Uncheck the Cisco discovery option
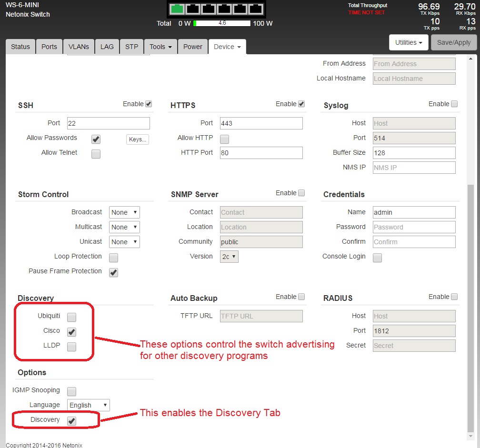This screenshot has width=480, height=448. [71, 332]
